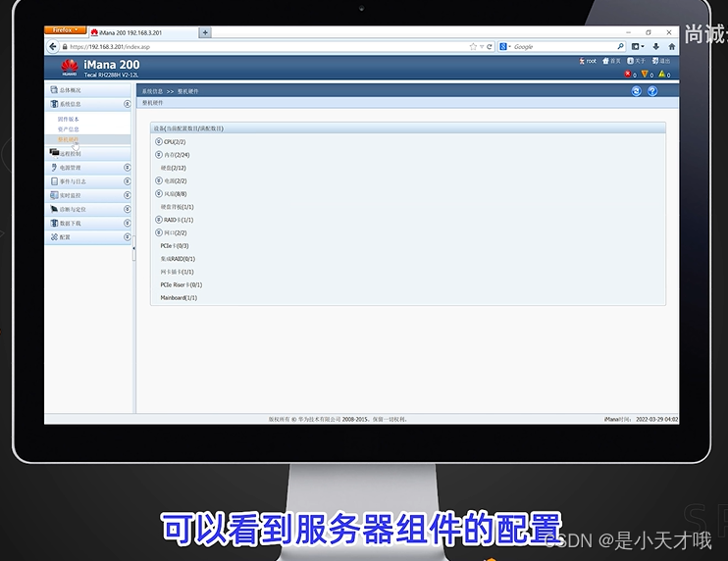Click the 系统信息 breadcrumb text
This screenshot has width=728, height=561.
tap(152, 91)
